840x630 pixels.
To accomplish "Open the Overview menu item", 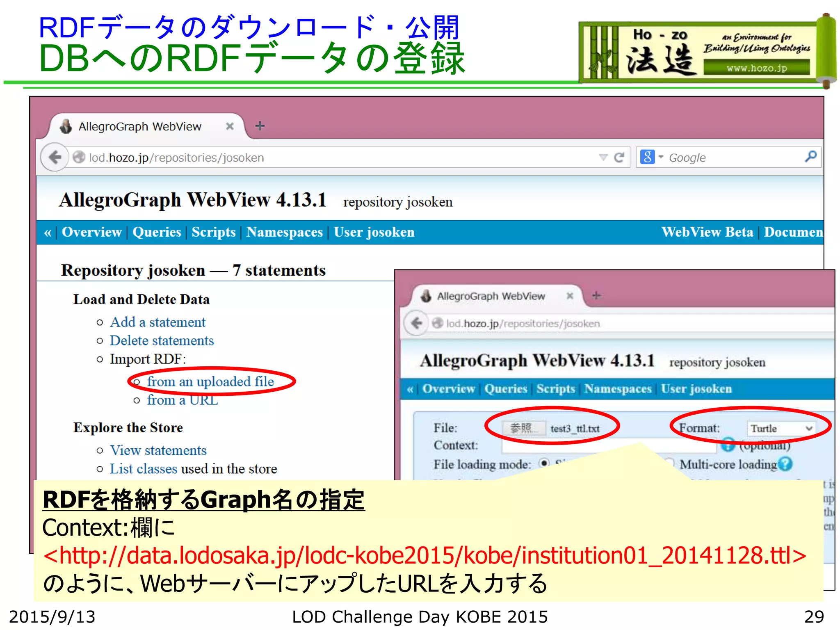I will (92, 232).
